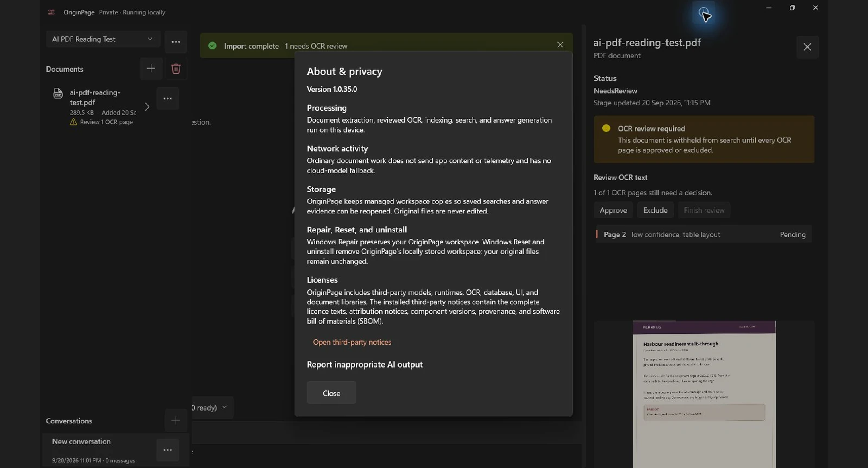Expand the ai-pdf-reading-test.pdf document chevron

point(147,106)
